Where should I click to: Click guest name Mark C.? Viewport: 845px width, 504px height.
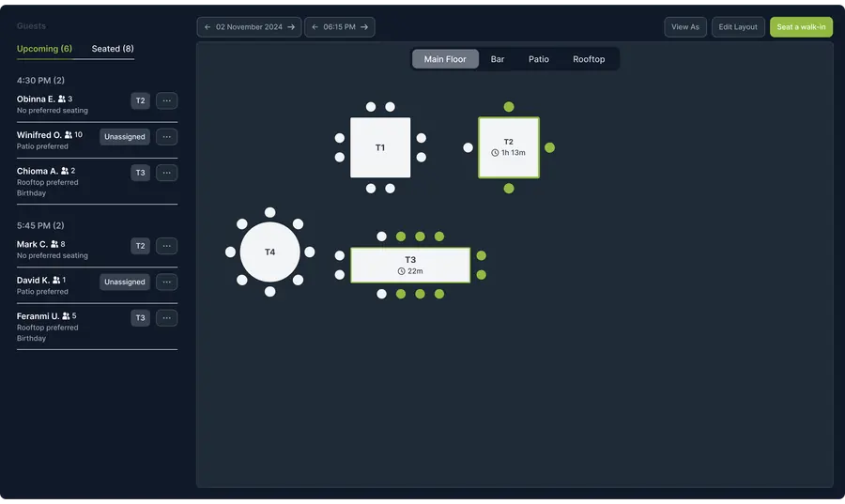32,244
